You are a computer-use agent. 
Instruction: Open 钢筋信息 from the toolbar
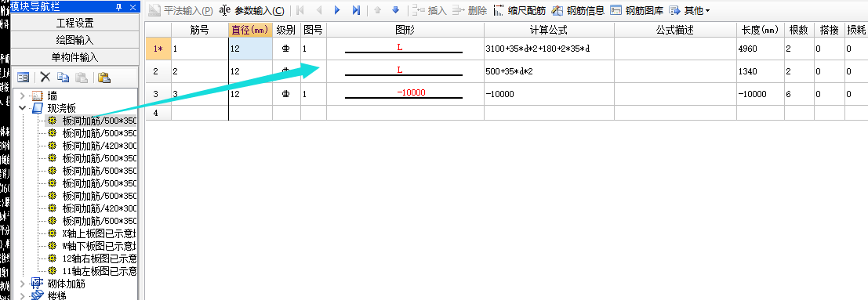point(577,10)
